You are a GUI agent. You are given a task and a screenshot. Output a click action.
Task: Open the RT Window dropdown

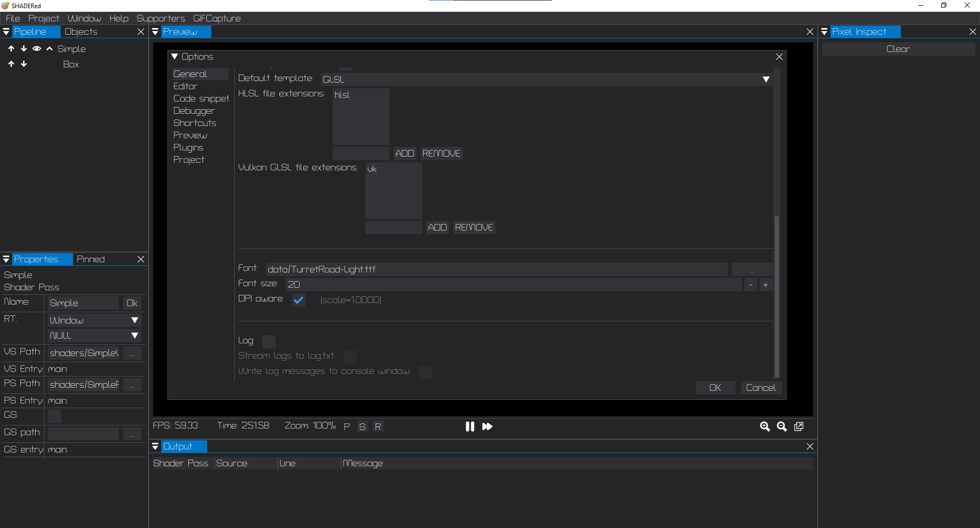coord(94,320)
